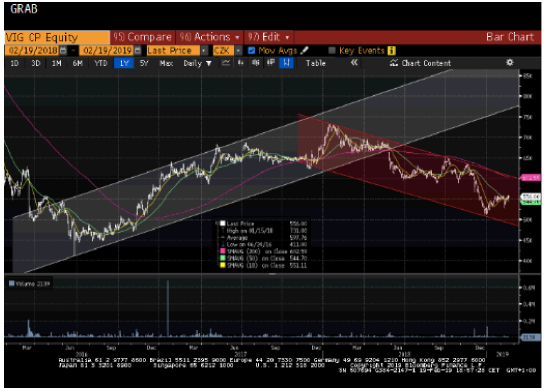Viewport: 546px width, 392px height.
Task: Click the Key Events info icon
Action: [391, 50]
